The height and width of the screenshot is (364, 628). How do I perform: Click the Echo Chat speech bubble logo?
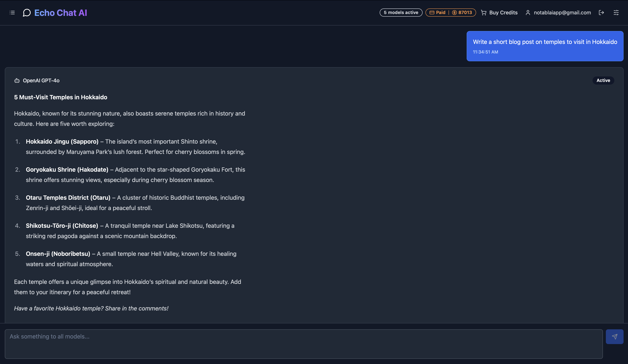(27, 13)
